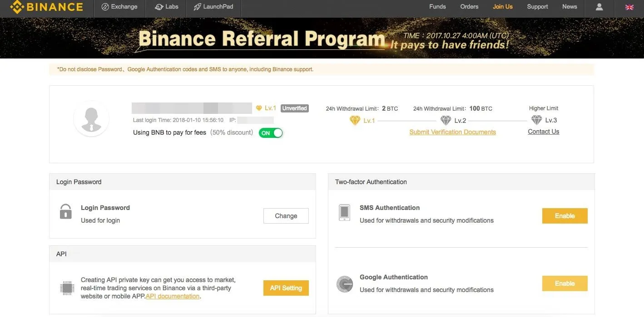Open the Labs menu item
This screenshot has width=644, height=317.
tap(166, 7)
